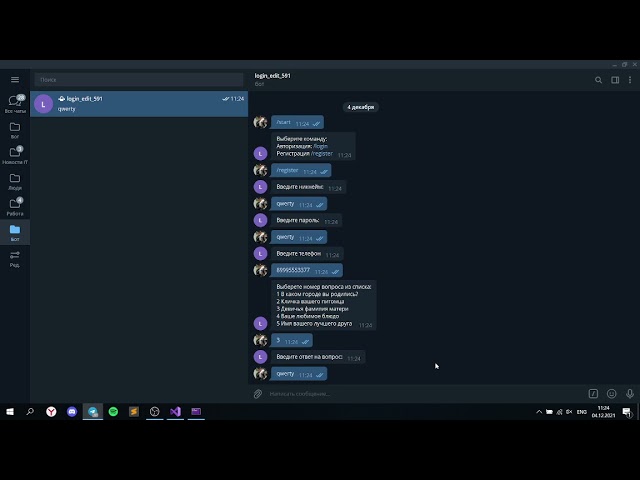Click the purple L avatar in the chat list
The height and width of the screenshot is (480, 640).
tap(43, 104)
